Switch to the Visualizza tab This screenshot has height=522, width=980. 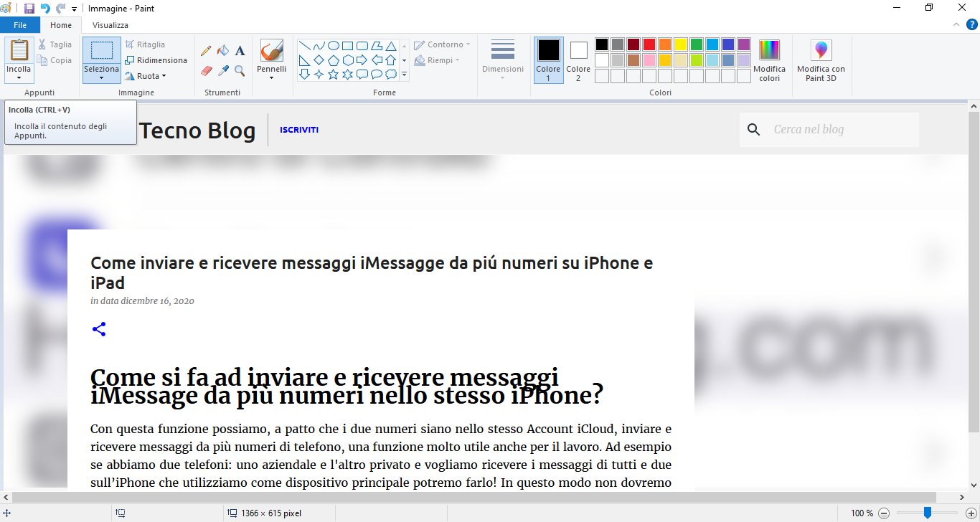[x=110, y=25]
